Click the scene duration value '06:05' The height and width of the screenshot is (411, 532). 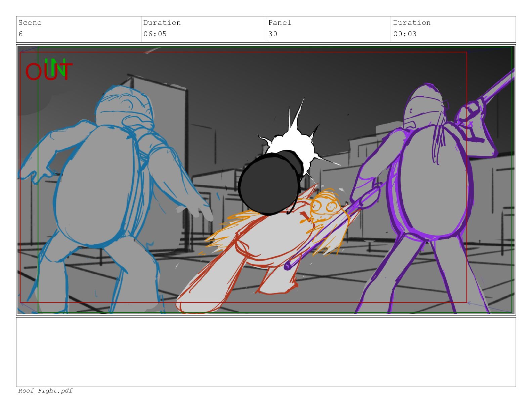(155, 34)
